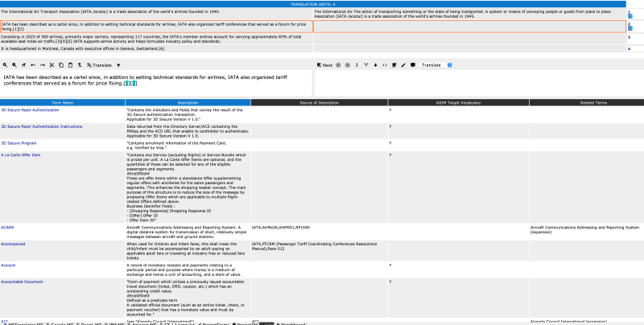This screenshot has width=644, height=325.
Task: Click the speech bubble comment icon
Action: pyautogui.click(x=413, y=65)
